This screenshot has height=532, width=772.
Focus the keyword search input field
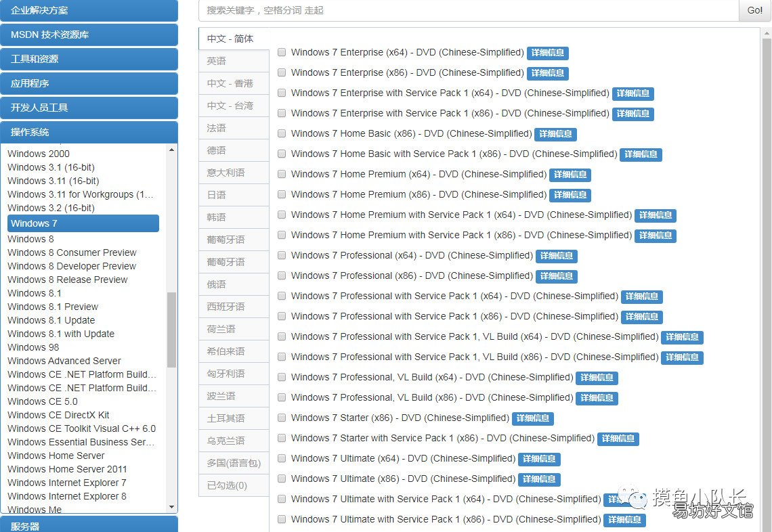pyautogui.click(x=469, y=10)
